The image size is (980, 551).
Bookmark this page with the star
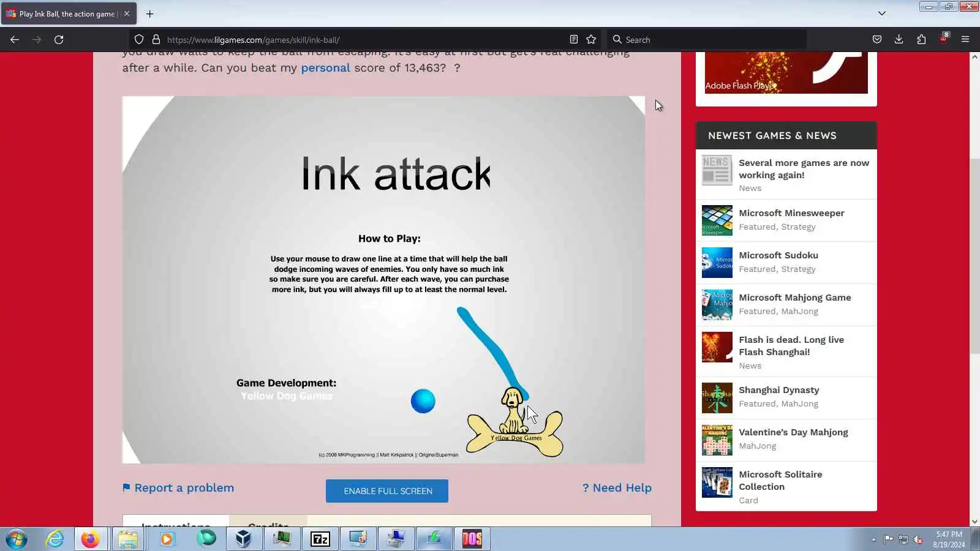coord(591,40)
